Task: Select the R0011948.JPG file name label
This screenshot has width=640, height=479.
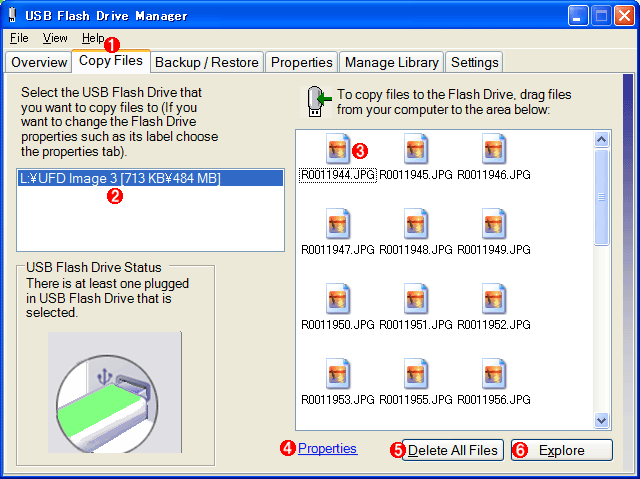Action: [x=416, y=250]
